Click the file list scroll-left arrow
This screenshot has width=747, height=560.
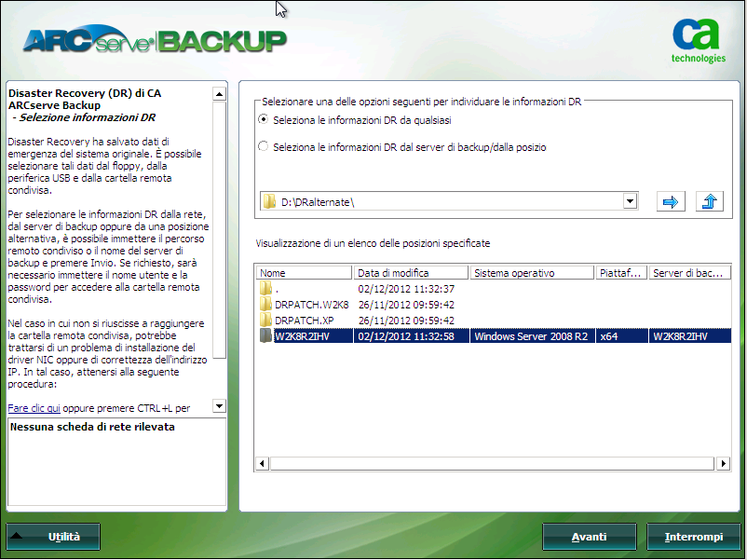point(262,463)
